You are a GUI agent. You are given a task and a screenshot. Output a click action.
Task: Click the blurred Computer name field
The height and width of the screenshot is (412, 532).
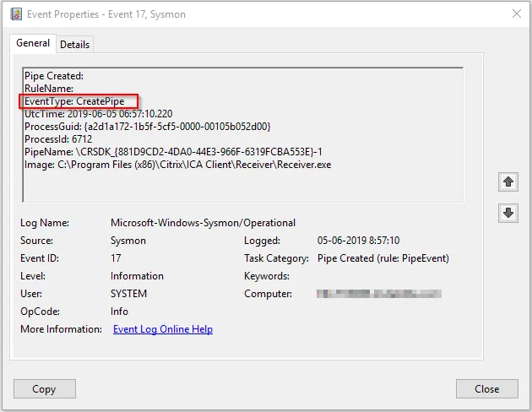pyautogui.click(x=379, y=294)
